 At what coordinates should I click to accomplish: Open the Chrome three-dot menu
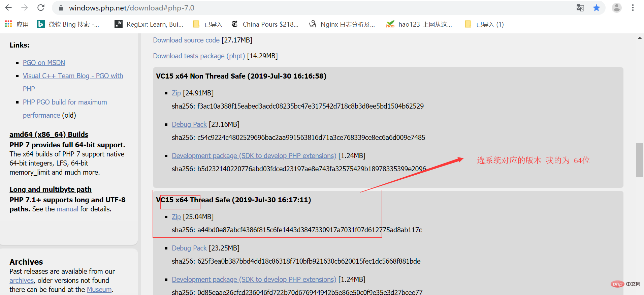(x=633, y=8)
